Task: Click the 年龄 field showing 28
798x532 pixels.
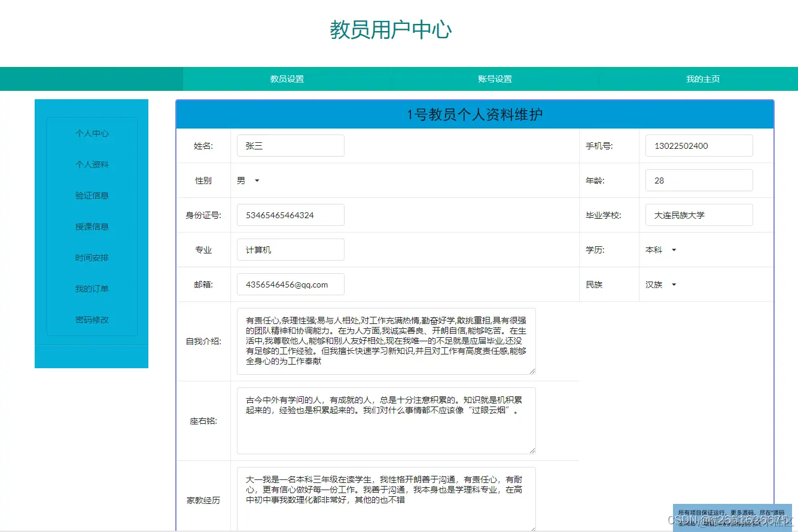Action: 698,180
